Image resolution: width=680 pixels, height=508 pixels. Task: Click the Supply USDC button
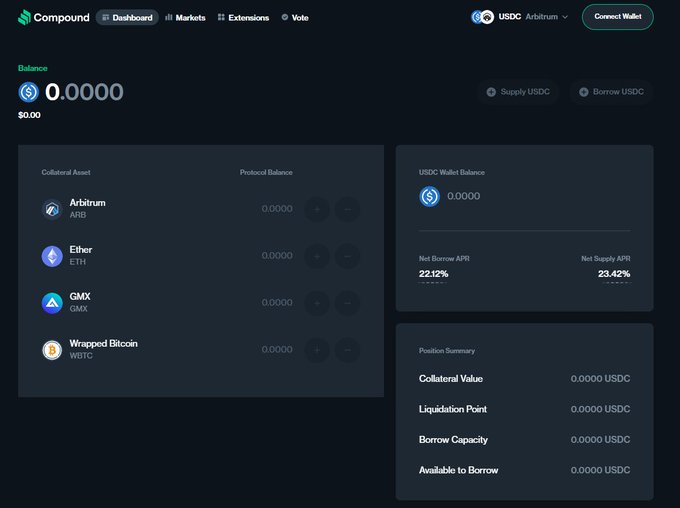click(519, 92)
